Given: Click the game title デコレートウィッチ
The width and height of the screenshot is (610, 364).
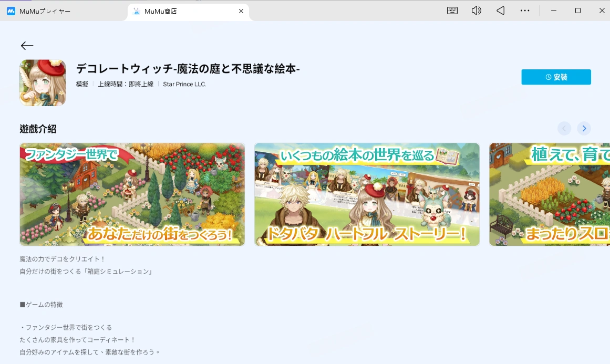Looking at the screenshot, I should tap(188, 69).
